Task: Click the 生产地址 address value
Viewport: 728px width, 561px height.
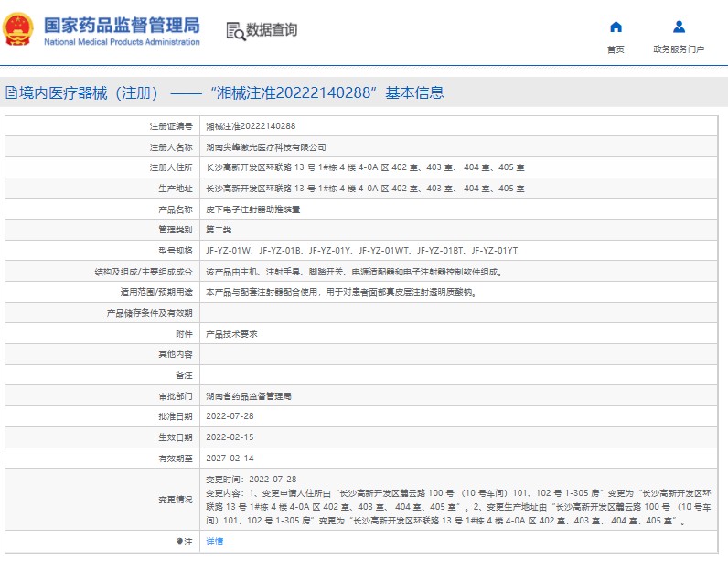Action: click(x=366, y=189)
